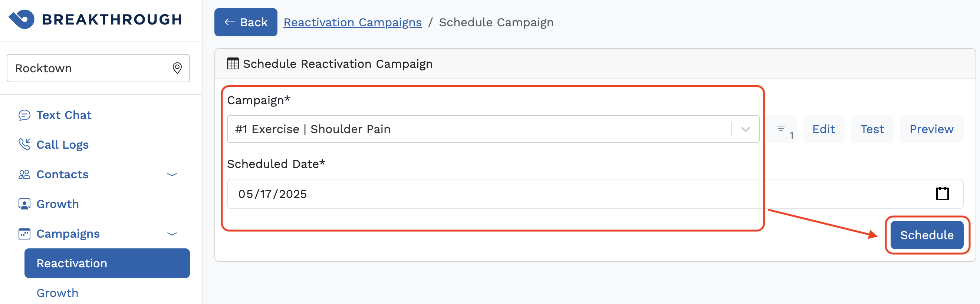The height and width of the screenshot is (304, 980).
Task: Click the Breakthrough logo icon
Action: click(x=22, y=19)
